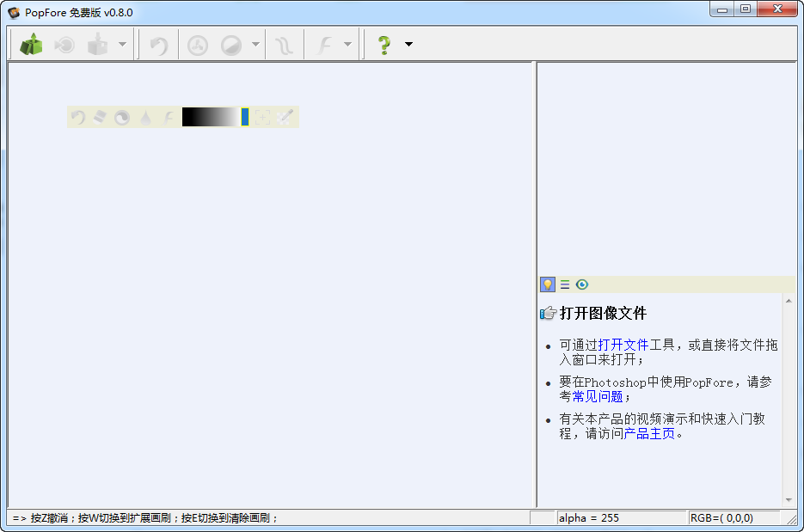Click the help panel scrollbar up arrow
This screenshot has width=804, height=532.
(x=789, y=301)
